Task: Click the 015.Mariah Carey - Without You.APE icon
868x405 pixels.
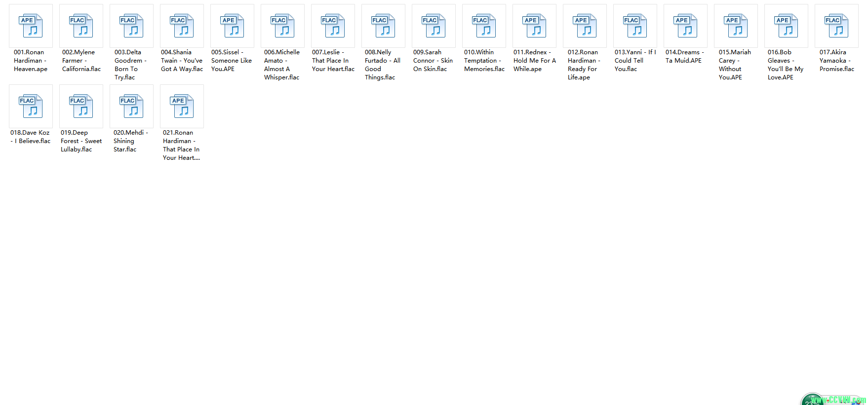Action: point(736,26)
